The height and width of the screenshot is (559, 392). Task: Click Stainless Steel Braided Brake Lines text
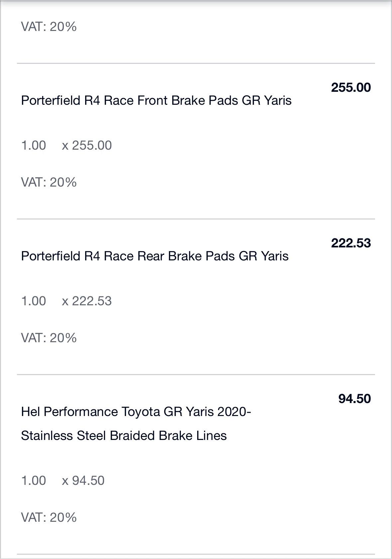[x=124, y=436]
